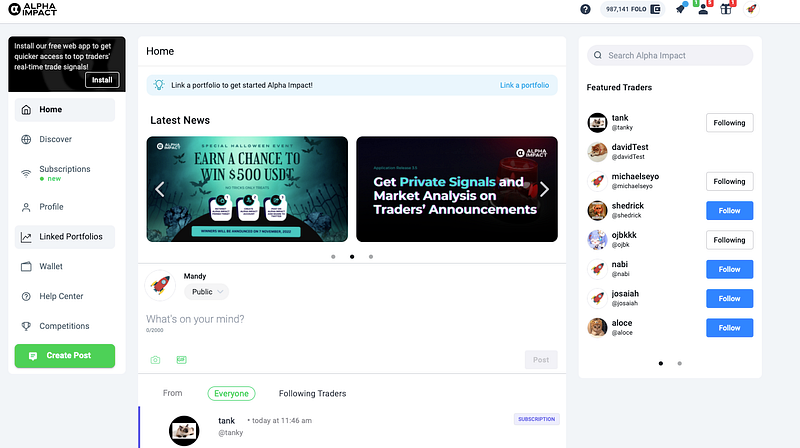Open aloce's avatar picture

pos(597,328)
